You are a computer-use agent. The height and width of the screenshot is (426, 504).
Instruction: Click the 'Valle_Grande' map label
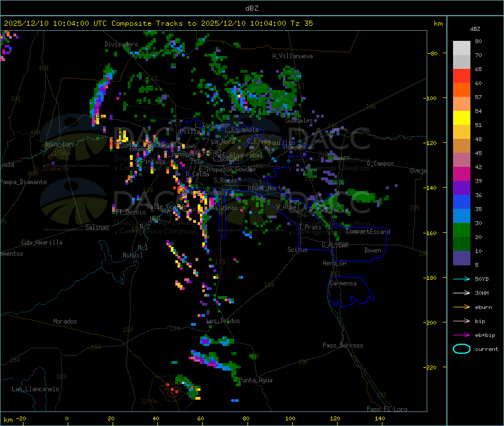pyautogui.click(x=166, y=207)
